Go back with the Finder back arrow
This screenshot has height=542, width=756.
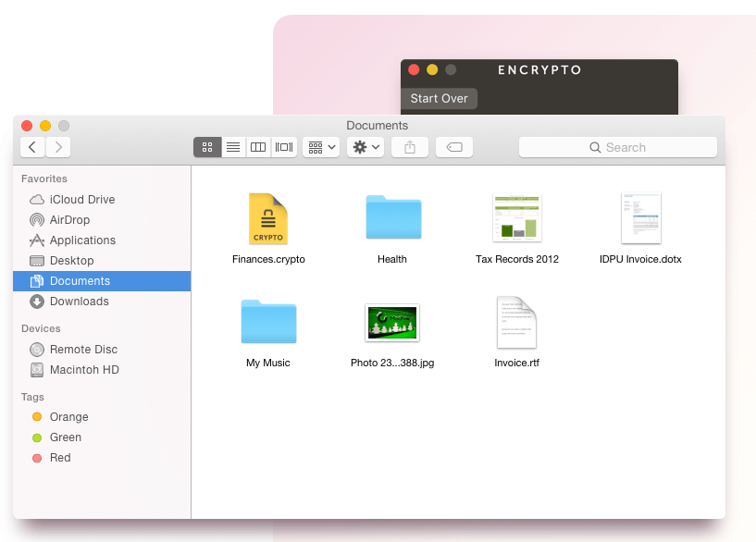(32, 147)
